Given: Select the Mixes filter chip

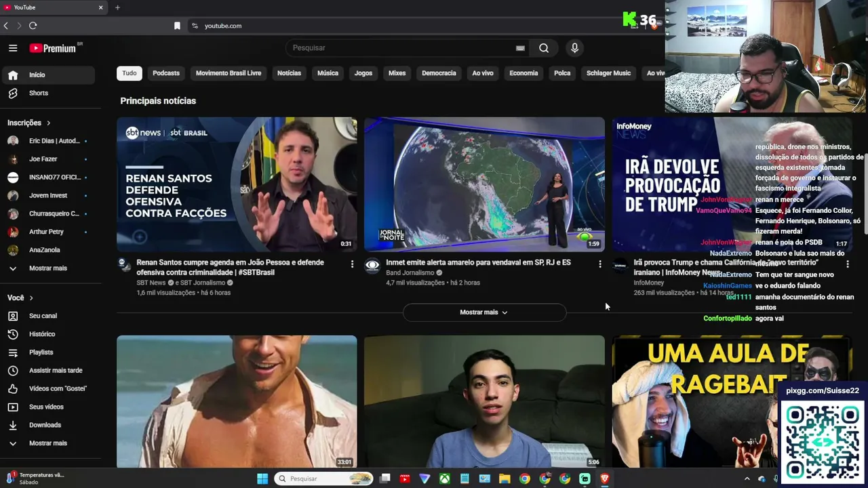Looking at the screenshot, I should click(x=397, y=73).
